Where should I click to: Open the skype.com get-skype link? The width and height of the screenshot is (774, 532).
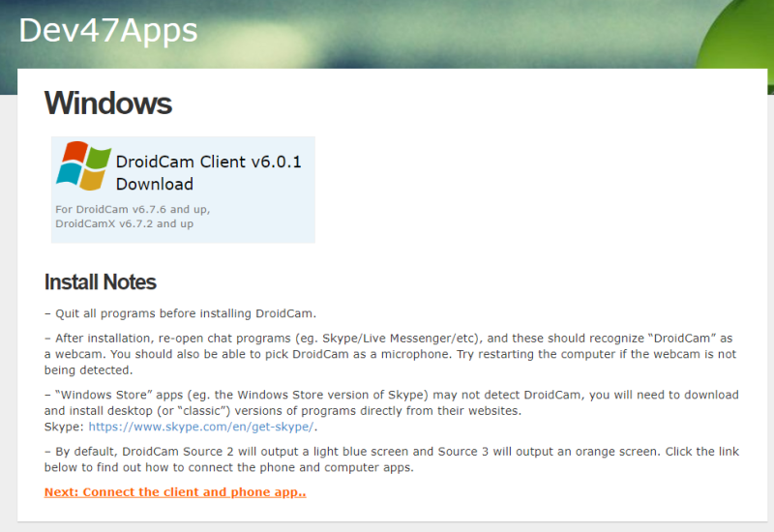pyautogui.click(x=201, y=427)
